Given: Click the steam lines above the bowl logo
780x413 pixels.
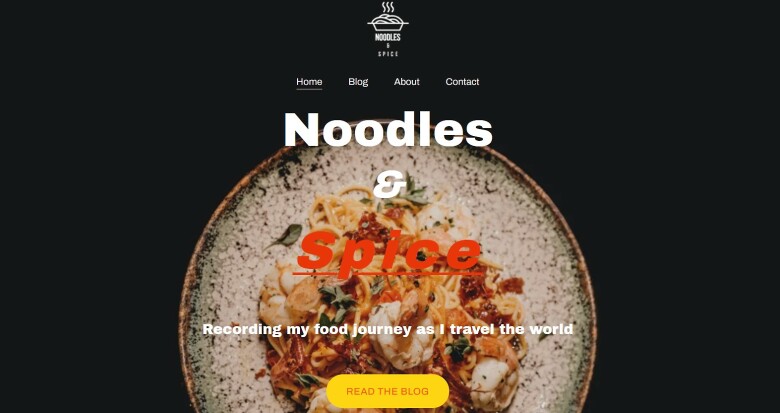Looking at the screenshot, I should pyautogui.click(x=388, y=7).
